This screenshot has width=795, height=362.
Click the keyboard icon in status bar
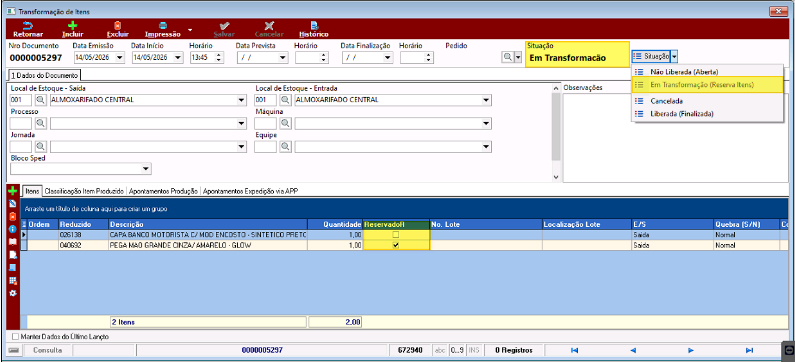pyautogui.click(x=13, y=350)
